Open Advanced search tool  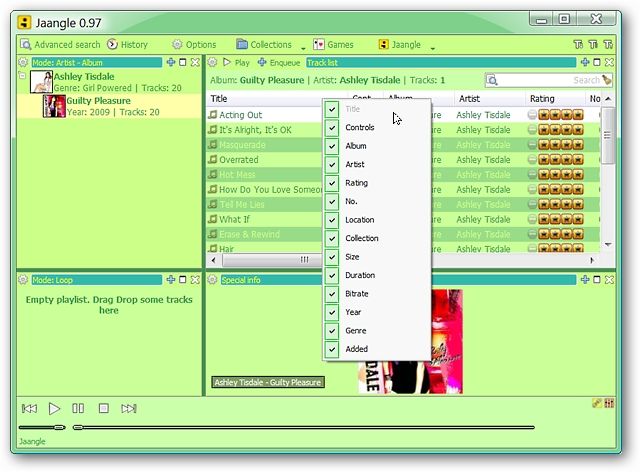pos(60,45)
